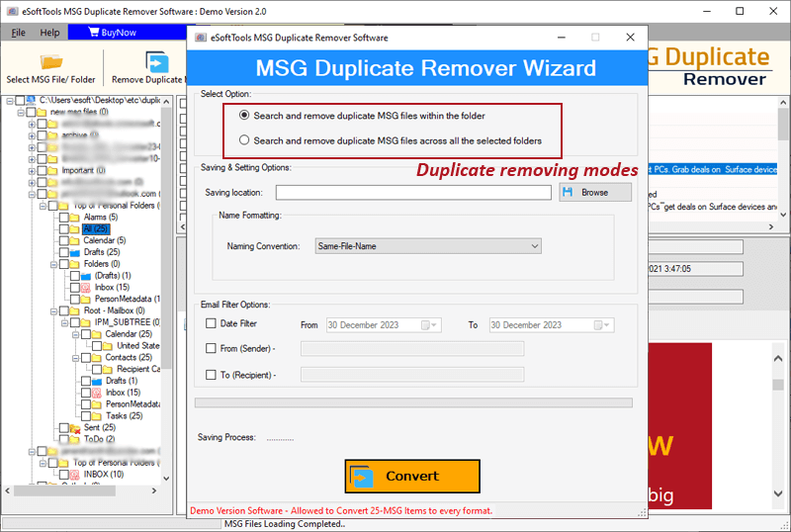Click the conversion progress bar

[413, 402]
